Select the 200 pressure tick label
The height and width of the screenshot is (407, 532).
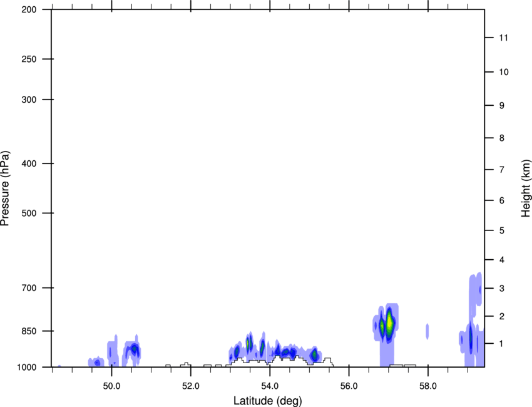coord(29,9)
